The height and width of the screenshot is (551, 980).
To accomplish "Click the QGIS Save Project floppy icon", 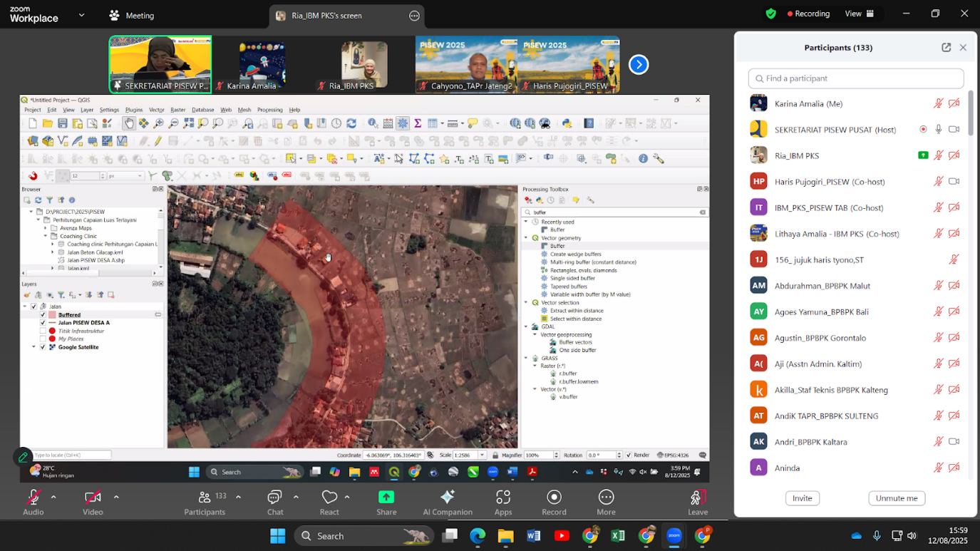I will coord(63,123).
